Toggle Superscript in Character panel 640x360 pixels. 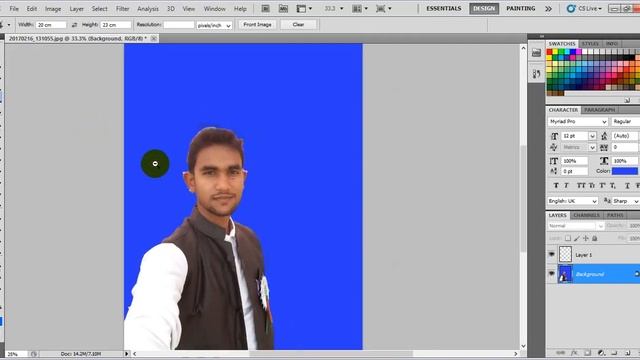[602, 186]
